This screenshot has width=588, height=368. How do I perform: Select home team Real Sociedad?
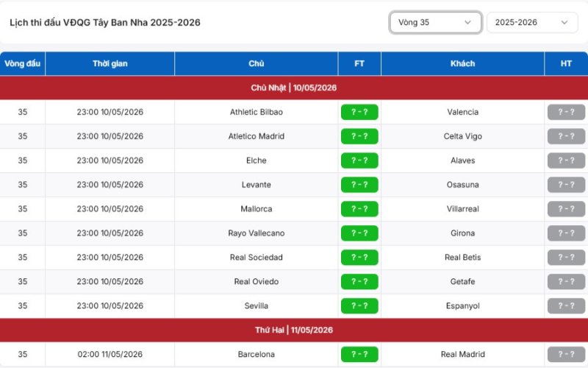click(256, 257)
